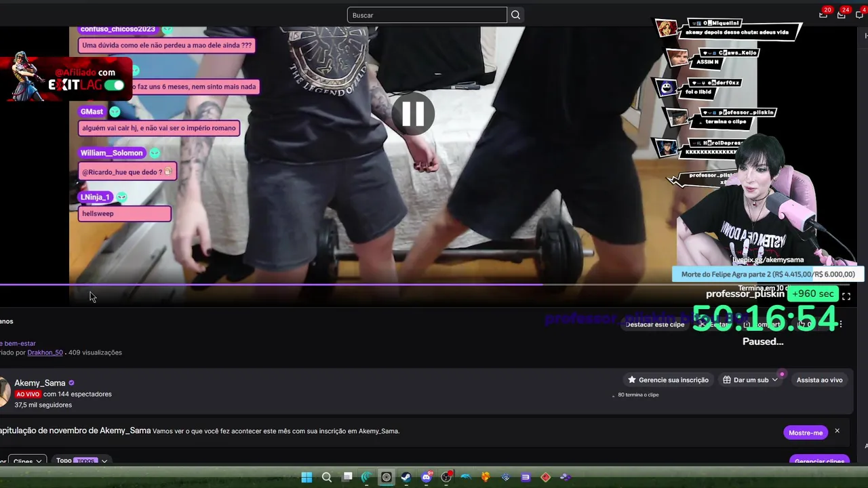
Task: Click the AO VIVO live badge
Action: click(x=28, y=394)
